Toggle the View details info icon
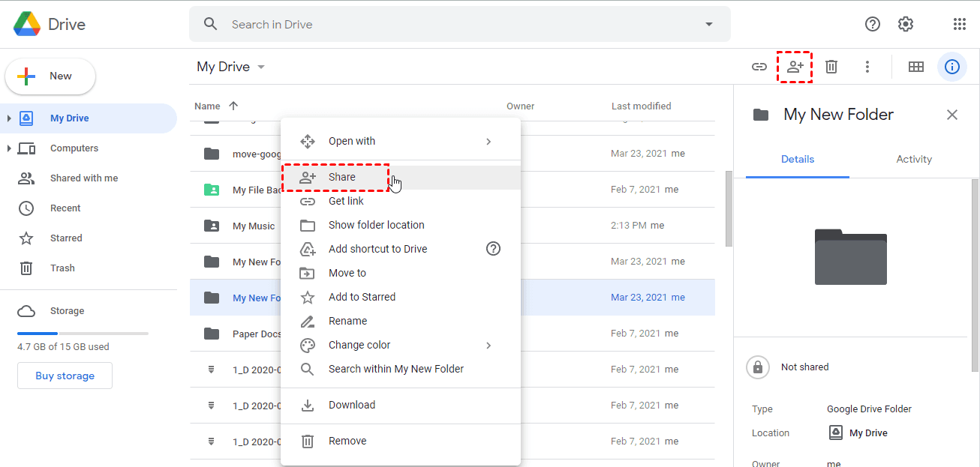 (952, 67)
